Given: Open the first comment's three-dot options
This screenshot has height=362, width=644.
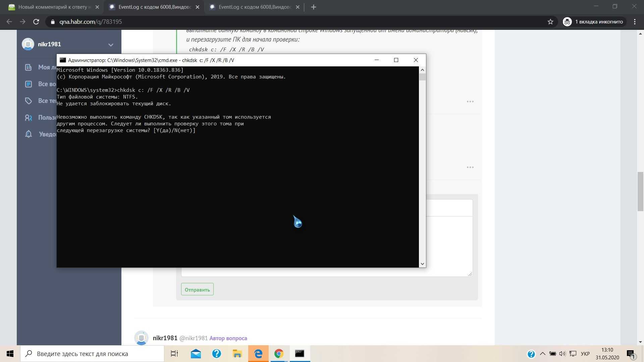Looking at the screenshot, I should pyautogui.click(x=470, y=102).
